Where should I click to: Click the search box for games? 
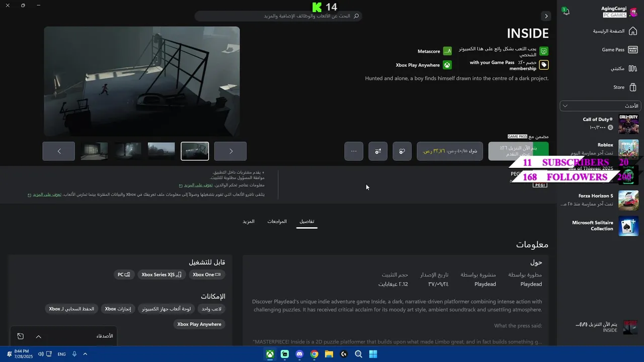pos(278,16)
